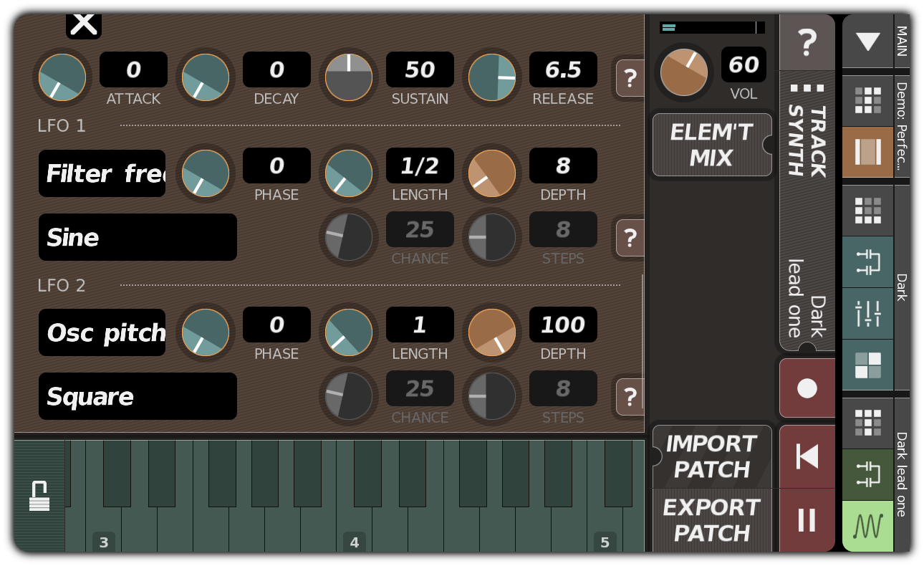Expand the main menu down arrow
This screenshot has width=924, height=566.
(x=867, y=42)
